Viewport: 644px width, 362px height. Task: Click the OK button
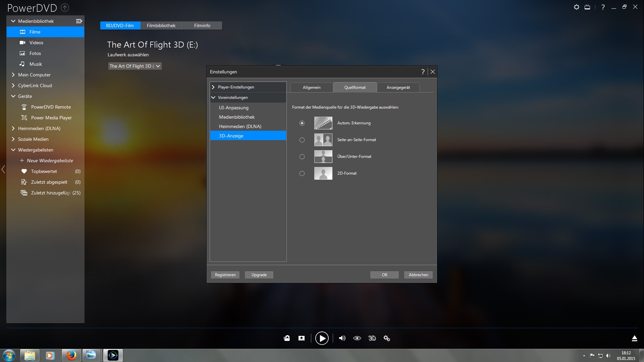click(384, 275)
